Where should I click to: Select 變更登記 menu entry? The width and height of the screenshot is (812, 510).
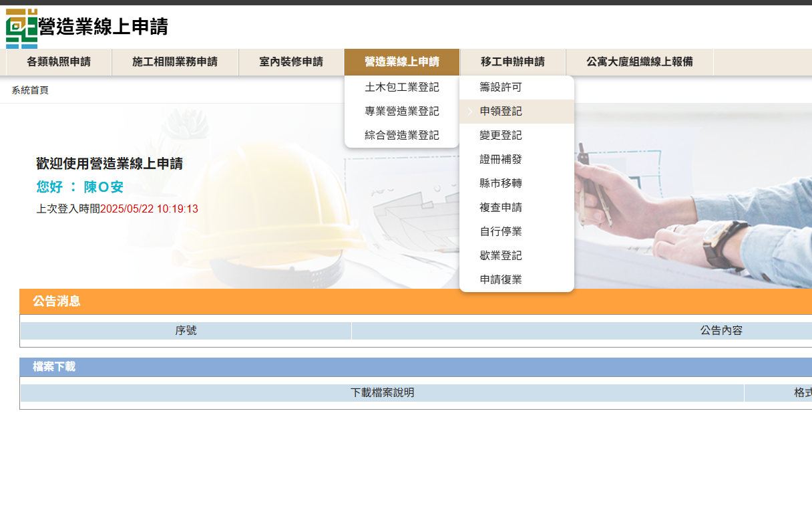tap(501, 136)
